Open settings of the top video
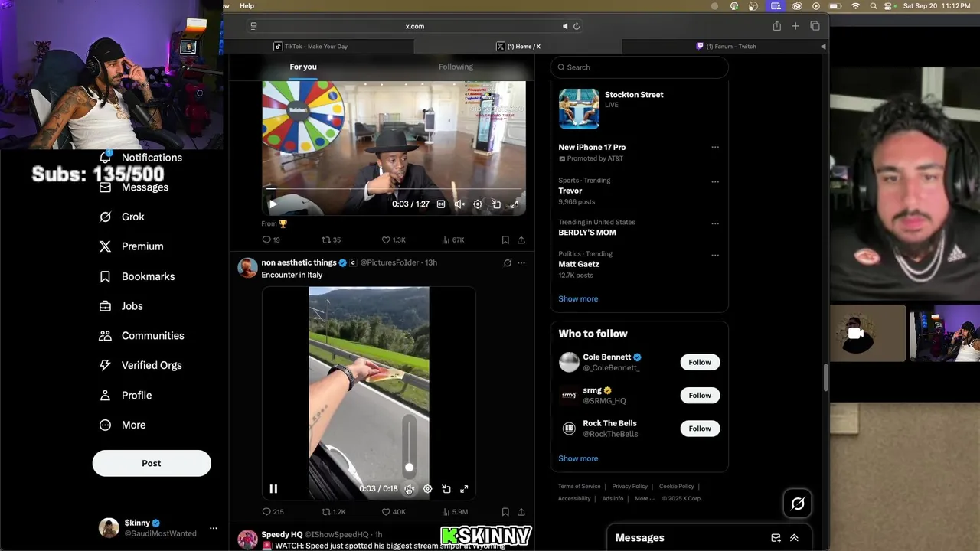 point(478,204)
